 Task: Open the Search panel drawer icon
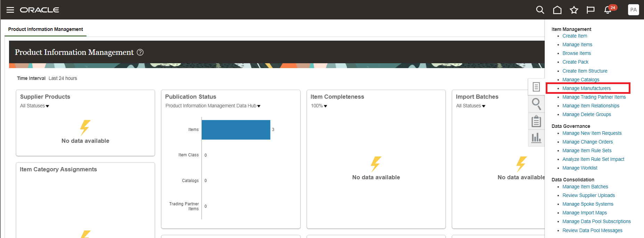[536, 104]
